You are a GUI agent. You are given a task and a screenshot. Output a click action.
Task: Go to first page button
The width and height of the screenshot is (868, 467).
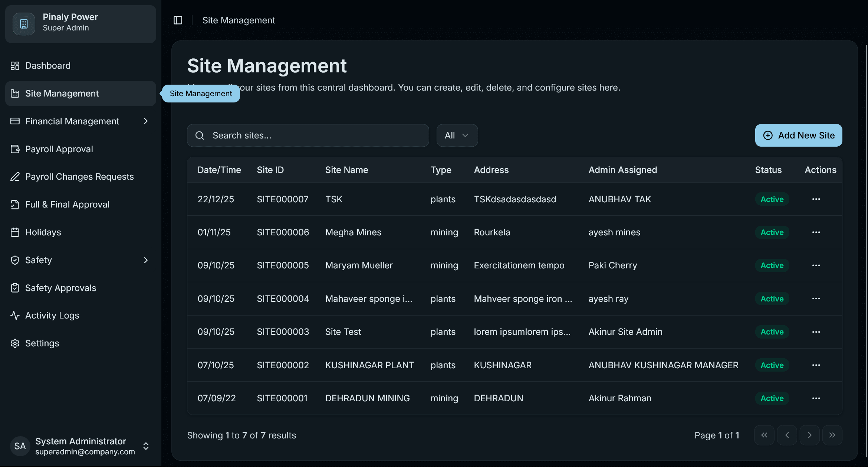(x=764, y=435)
